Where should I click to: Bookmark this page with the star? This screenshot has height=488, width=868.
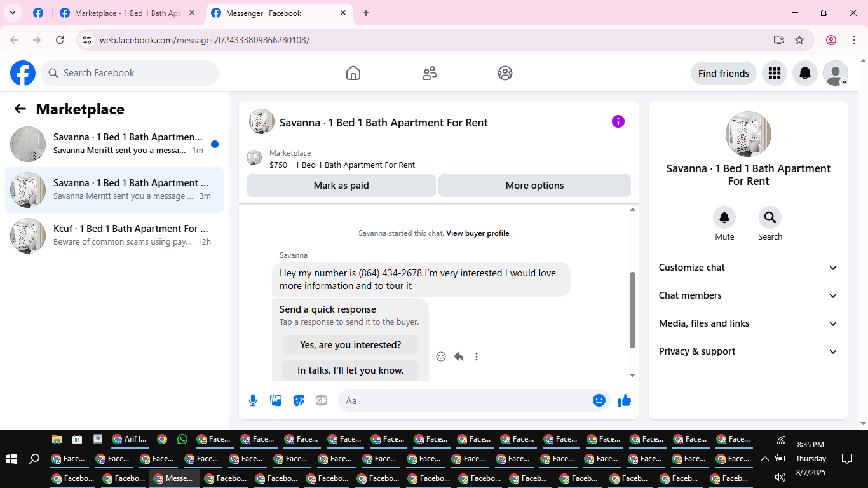pyautogui.click(x=799, y=40)
